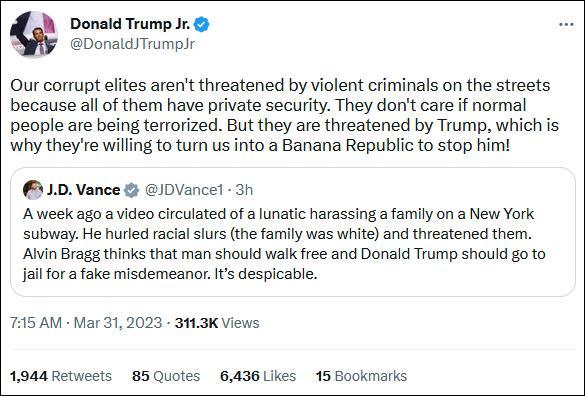Click the 7:15 AM timestamp
585x396 pixels.
click(36, 322)
